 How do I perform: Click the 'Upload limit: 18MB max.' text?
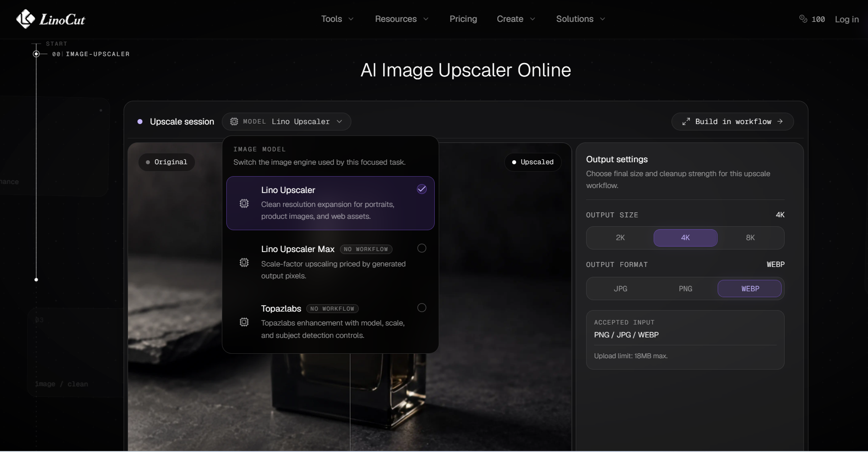click(x=631, y=356)
